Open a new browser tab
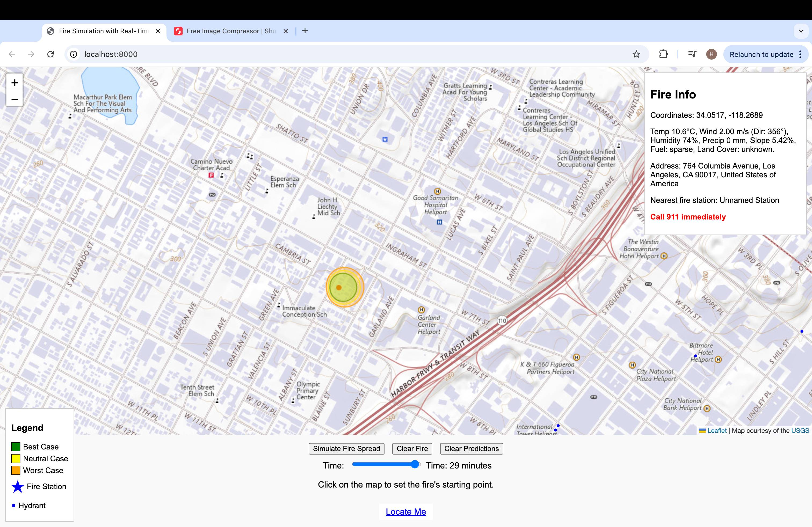Viewport: 812px width, 527px height. point(305,31)
